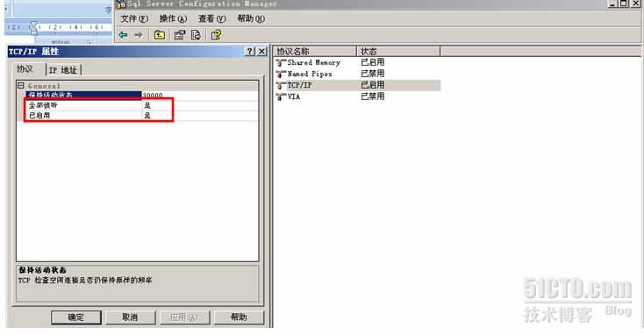
Task: Click the Help toolbar icon with question mark
Action: 216,35
